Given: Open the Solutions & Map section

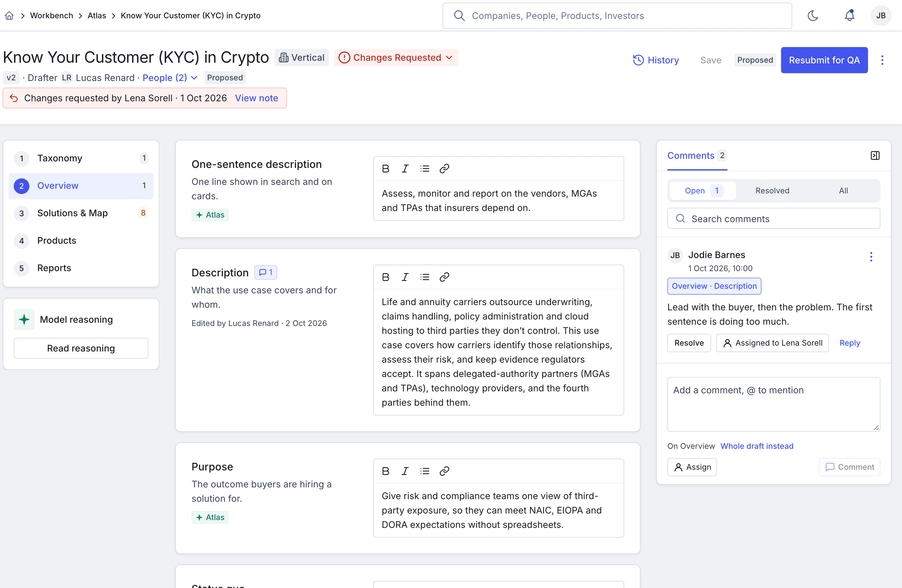Looking at the screenshot, I should point(81,213).
